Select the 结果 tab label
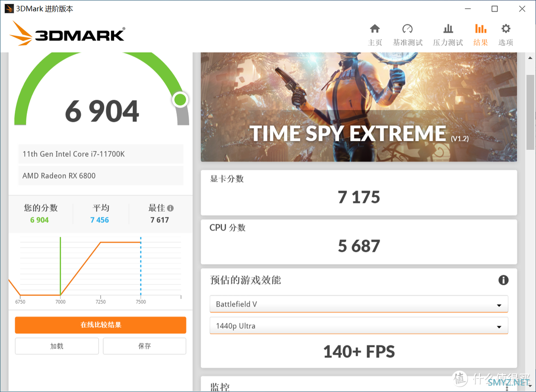This screenshot has height=392, width=536. (x=480, y=42)
